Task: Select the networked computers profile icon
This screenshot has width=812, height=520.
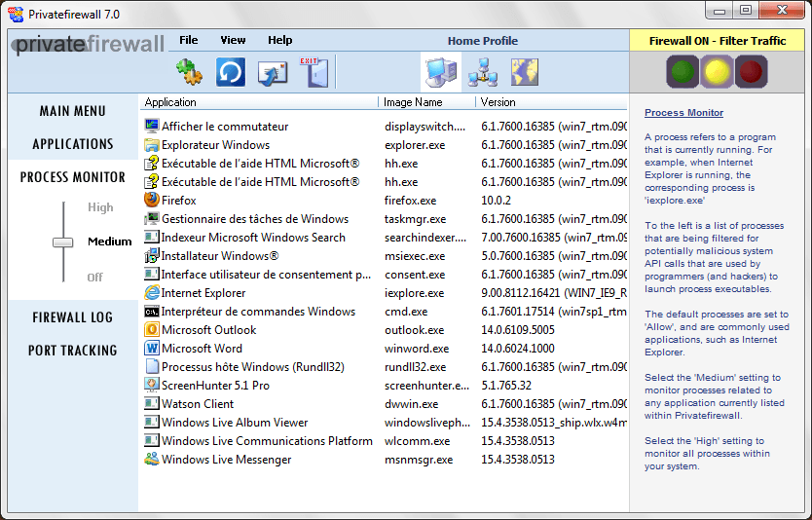Action: pos(482,72)
